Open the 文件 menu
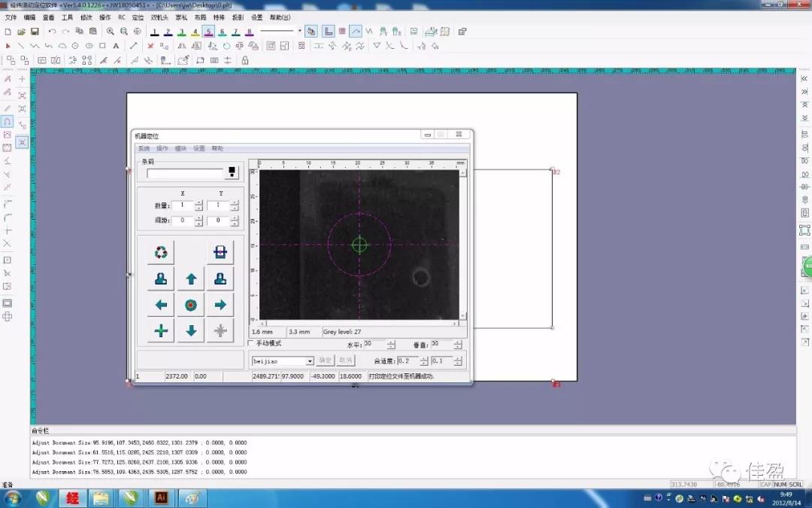The width and height of the screenshot is (812, 508). pyautogui.click(x=11, y=17)
